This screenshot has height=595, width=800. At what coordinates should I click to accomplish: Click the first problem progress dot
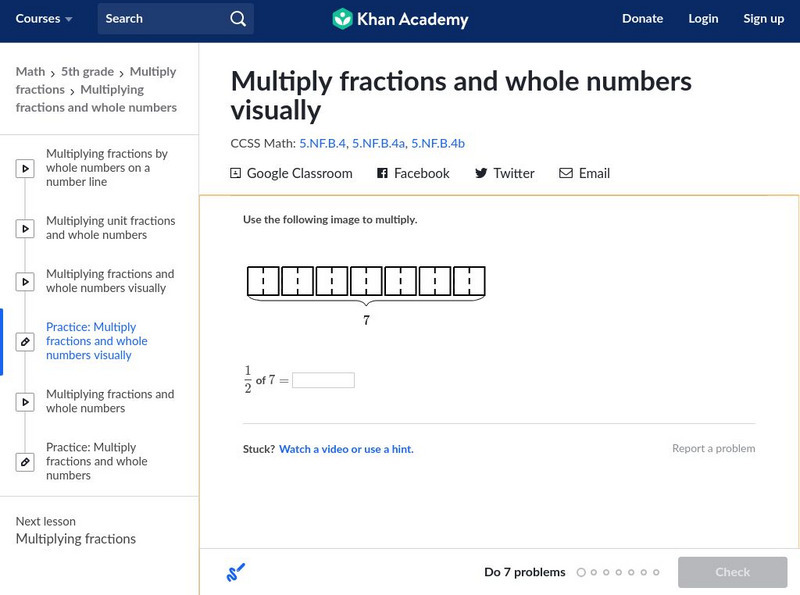581,573
